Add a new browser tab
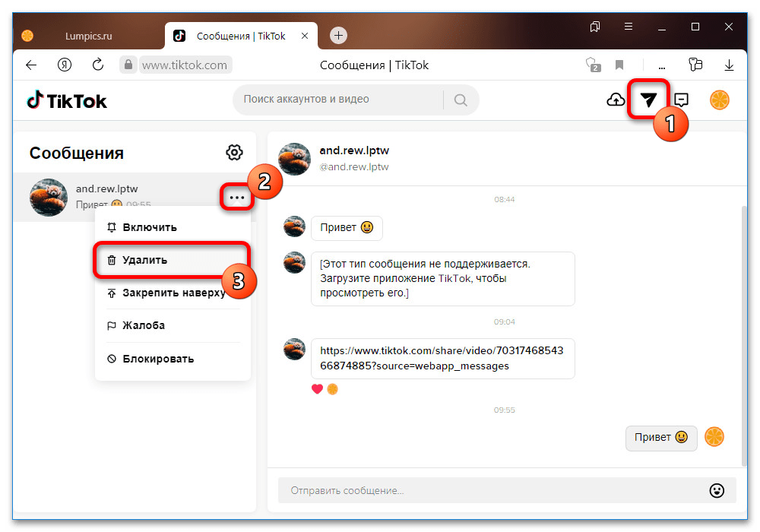Viewport: 760px width, 532px height. (x=338, y=36)
